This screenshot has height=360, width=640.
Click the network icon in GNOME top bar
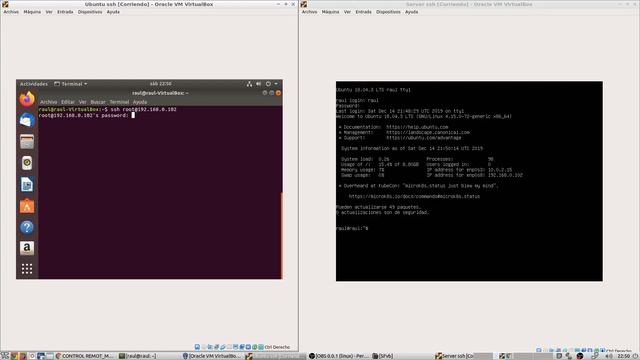249,84
